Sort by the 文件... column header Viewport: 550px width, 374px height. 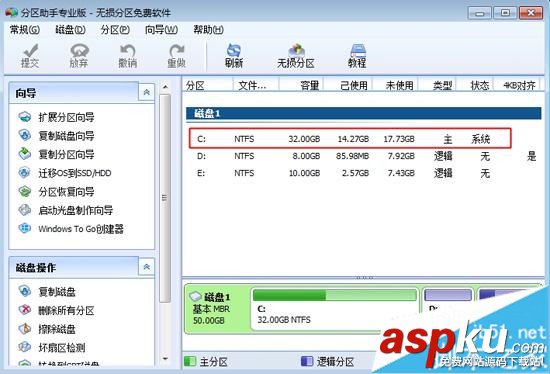click(x=256, y=85)
